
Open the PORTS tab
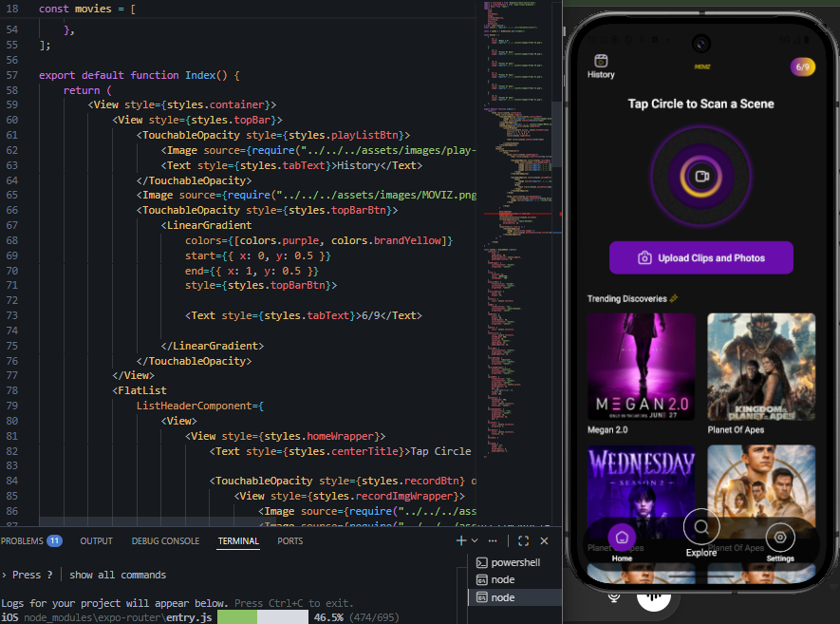pos(289,541)
